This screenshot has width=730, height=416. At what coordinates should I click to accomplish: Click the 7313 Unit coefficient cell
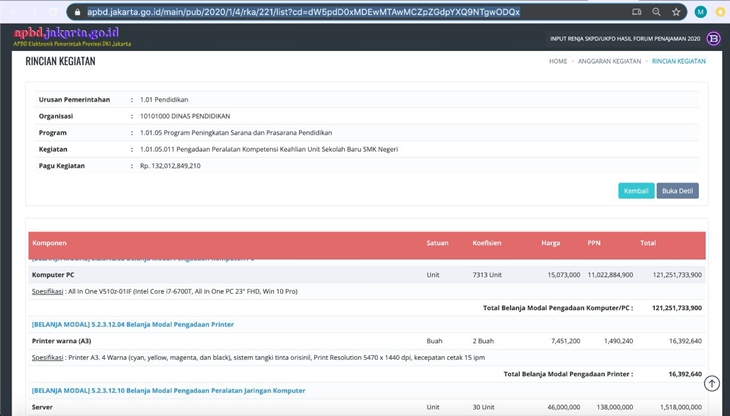coord(487,275)
